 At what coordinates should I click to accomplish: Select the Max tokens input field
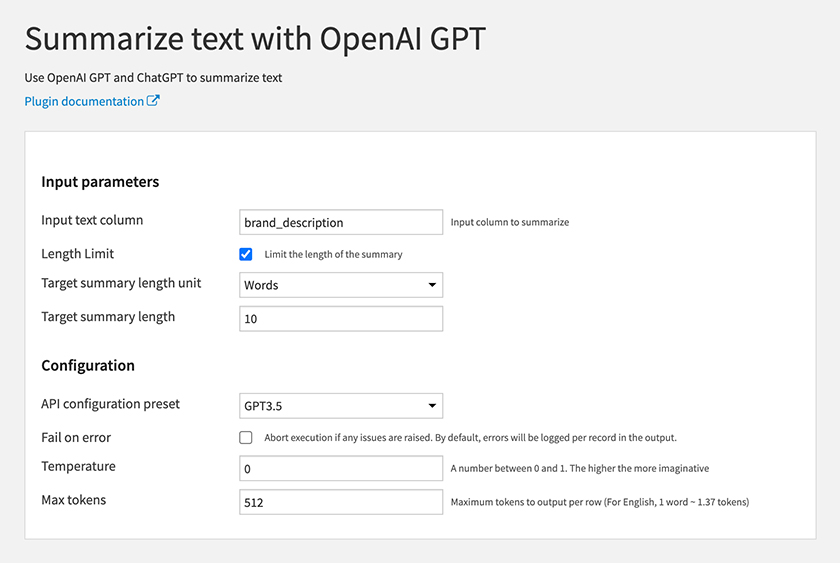(x=341, y=502)
